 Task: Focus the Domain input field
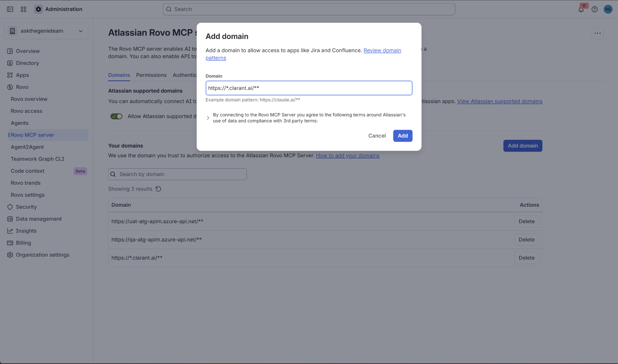pos(309,88)
